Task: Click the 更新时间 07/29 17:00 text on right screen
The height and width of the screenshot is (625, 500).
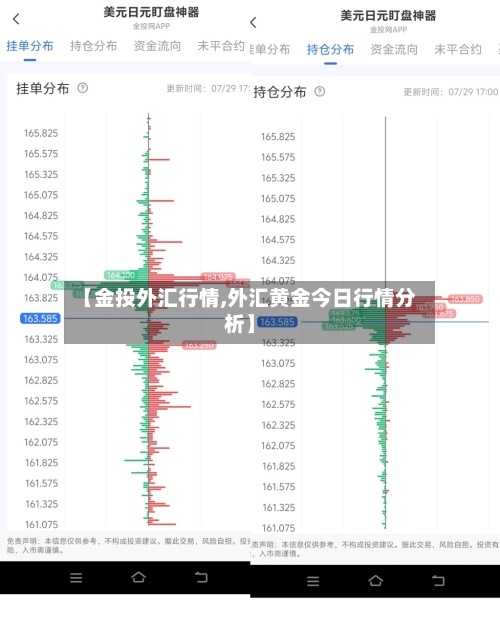Action: coord(451,92)
